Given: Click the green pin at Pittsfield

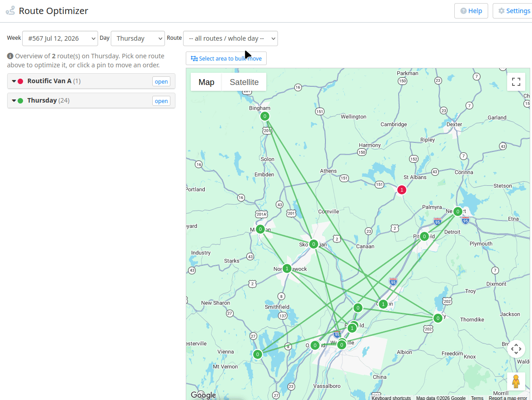Looking at the screenshot, I should [424, 236].
